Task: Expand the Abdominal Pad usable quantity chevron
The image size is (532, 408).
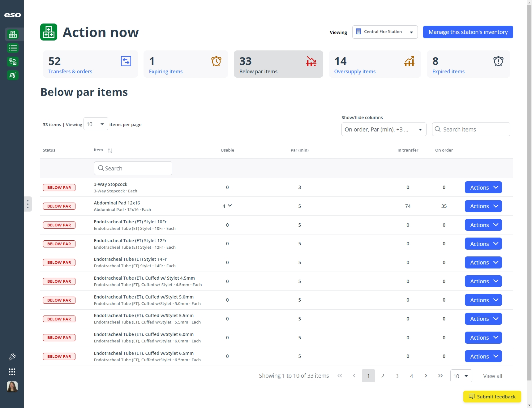Action: (230, 206)
